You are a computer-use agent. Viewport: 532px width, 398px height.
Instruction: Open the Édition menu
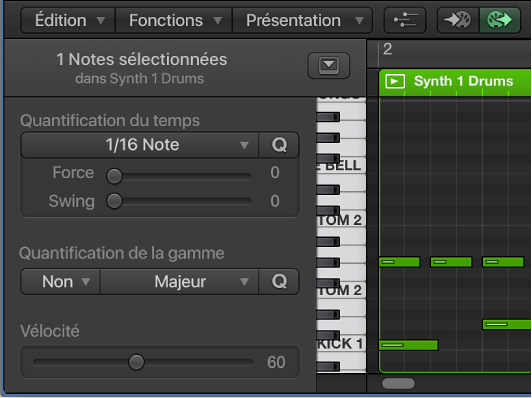(x=68, y=20)
